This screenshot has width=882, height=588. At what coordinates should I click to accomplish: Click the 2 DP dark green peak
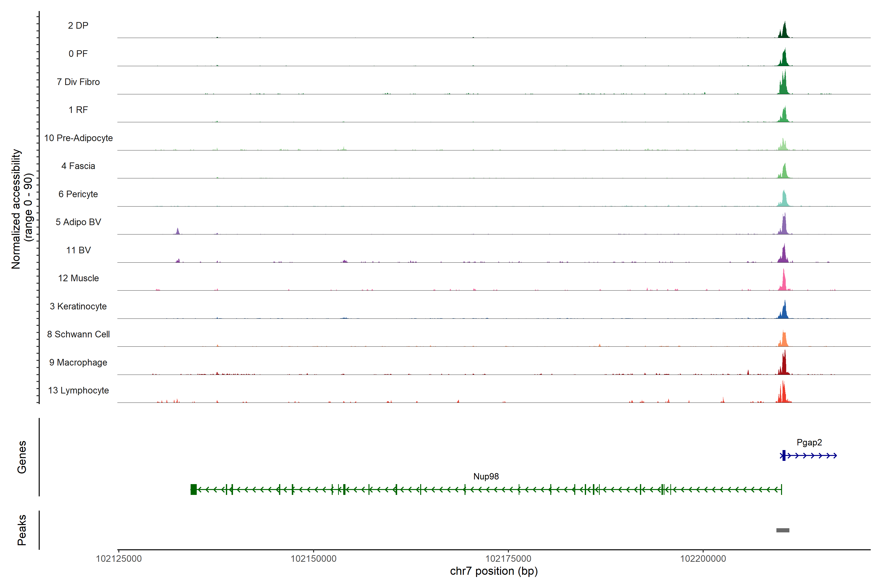pos(784,32)
